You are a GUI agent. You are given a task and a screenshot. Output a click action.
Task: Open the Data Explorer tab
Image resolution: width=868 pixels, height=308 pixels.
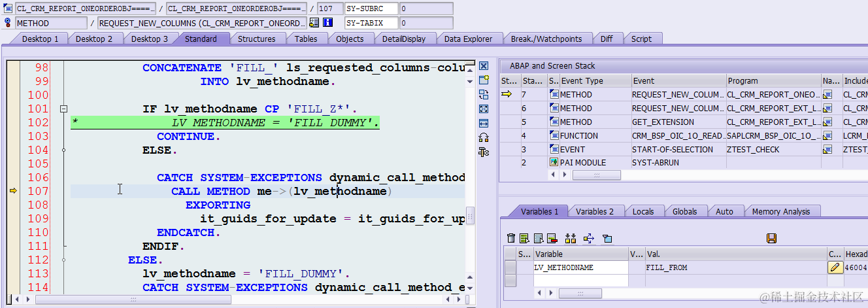(x=468, y=39)
